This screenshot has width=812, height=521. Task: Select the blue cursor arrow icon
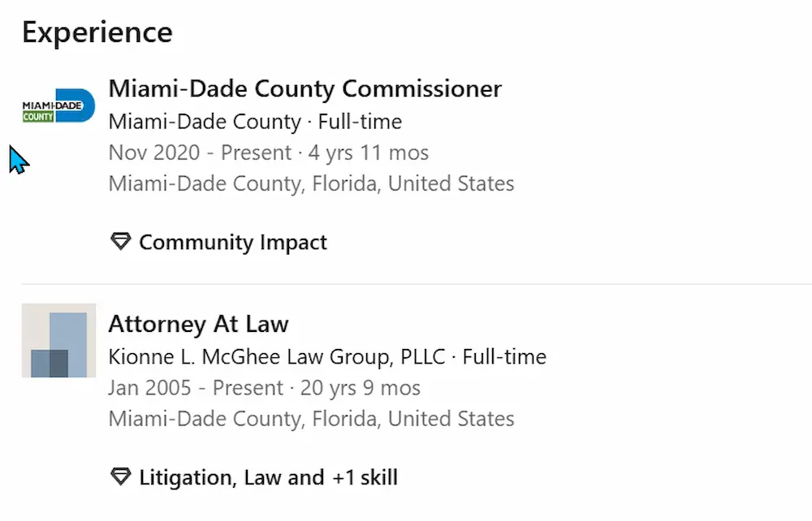pos(18,159)
